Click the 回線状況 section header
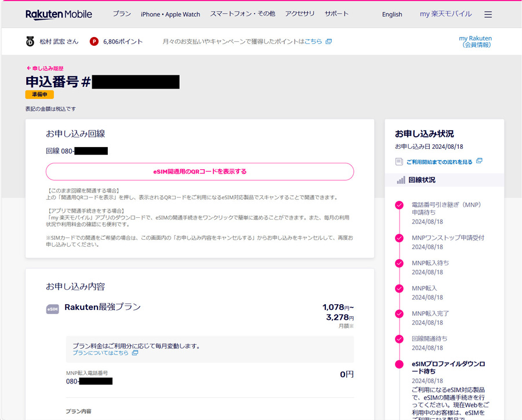Viewport: 522px width, 420px height. point(444,180)
